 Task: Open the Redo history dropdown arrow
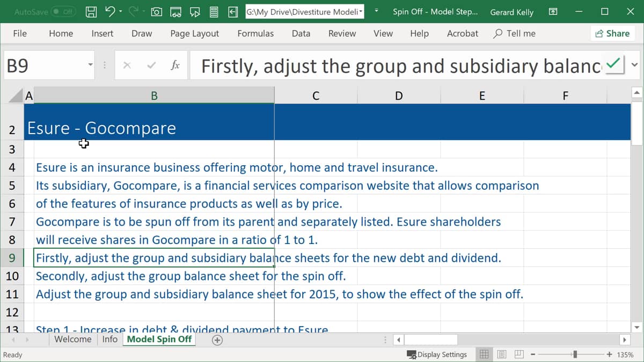(x=144, y=11)
